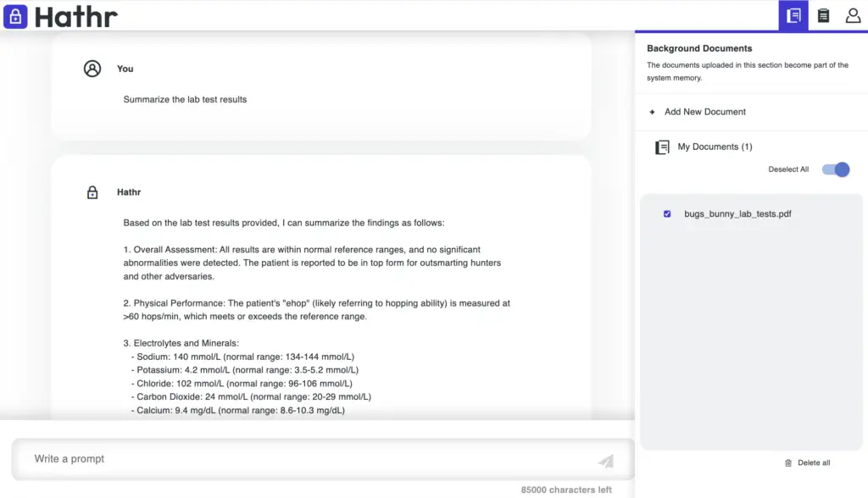Click the plus icon beside Add New Document
The width and height of the screenshot is (868, 498).
click(652, 112)
